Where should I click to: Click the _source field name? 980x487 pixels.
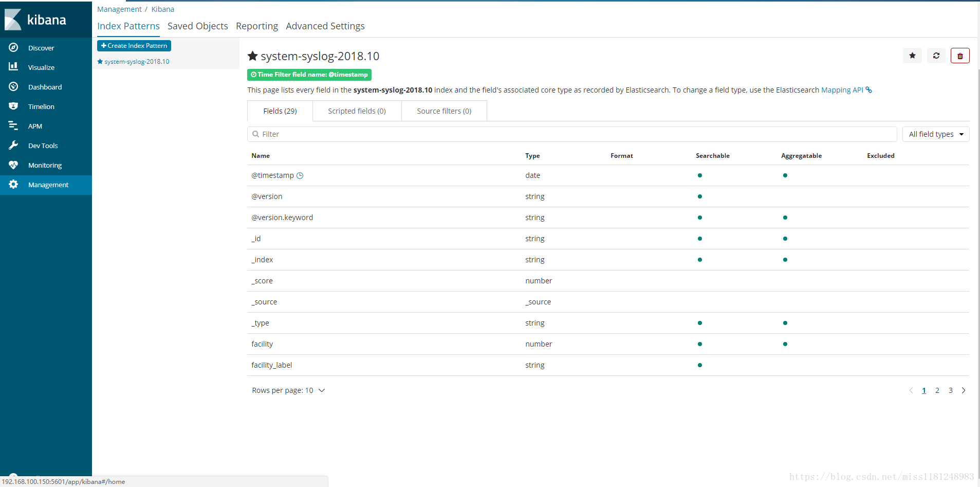[264, 302]
